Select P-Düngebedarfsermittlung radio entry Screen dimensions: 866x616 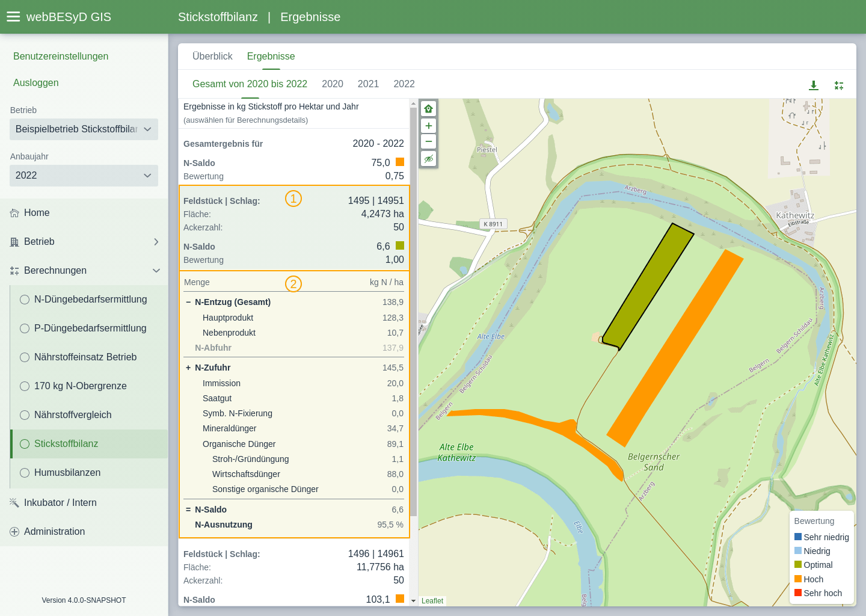[89, 328]
